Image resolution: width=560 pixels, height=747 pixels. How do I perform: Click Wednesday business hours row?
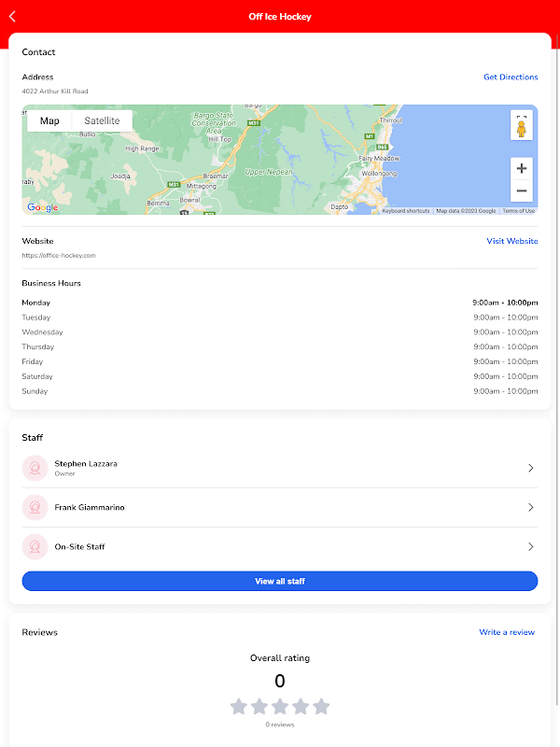coord(280,332)
